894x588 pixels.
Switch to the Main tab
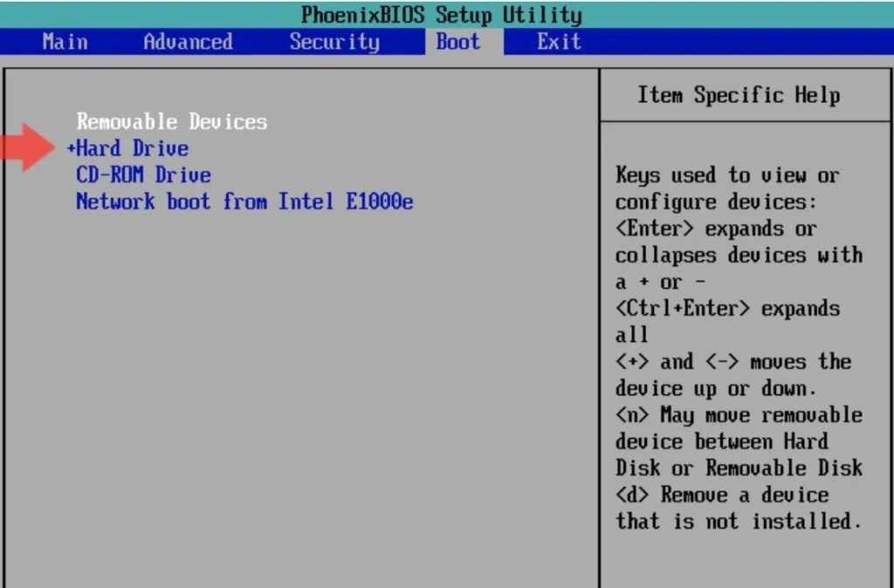[65, 41]
